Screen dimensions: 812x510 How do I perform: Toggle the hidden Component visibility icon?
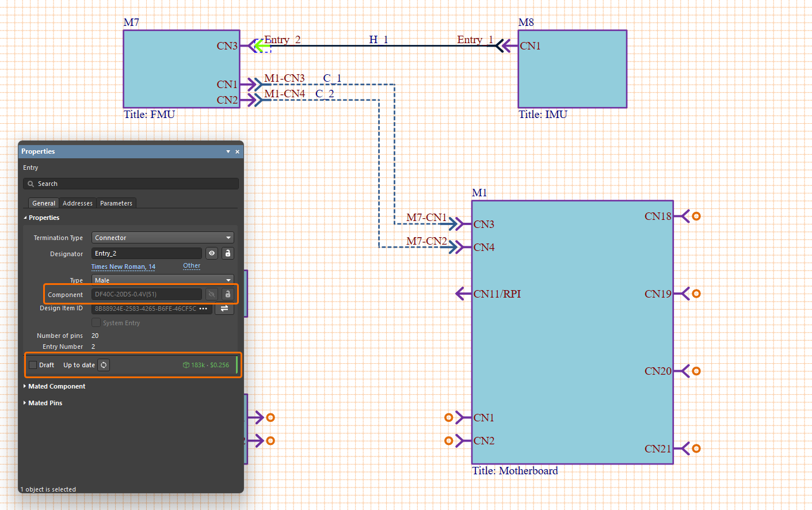(x=212, y=294)
